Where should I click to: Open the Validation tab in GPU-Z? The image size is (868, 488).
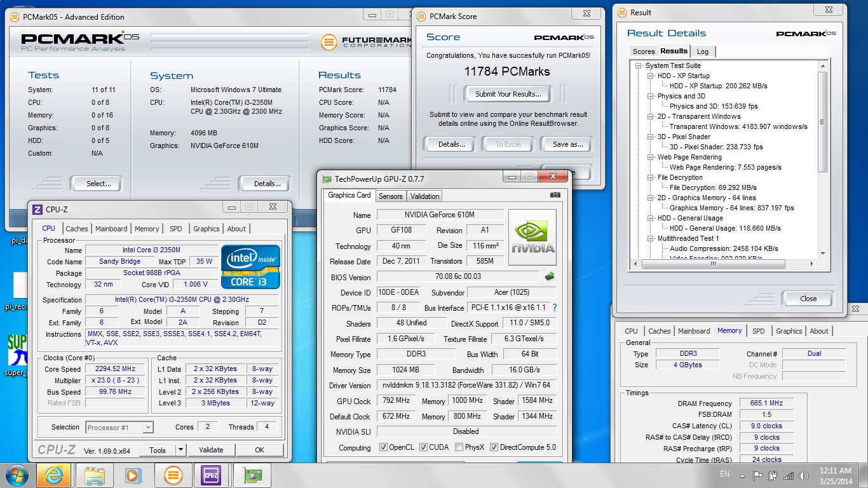click(424, 196)
